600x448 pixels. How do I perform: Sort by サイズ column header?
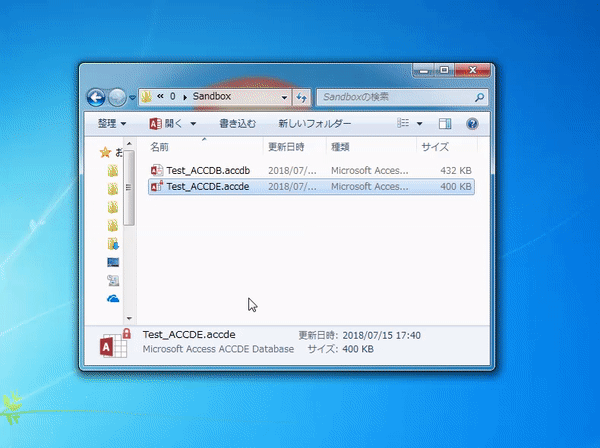(435, 147)
